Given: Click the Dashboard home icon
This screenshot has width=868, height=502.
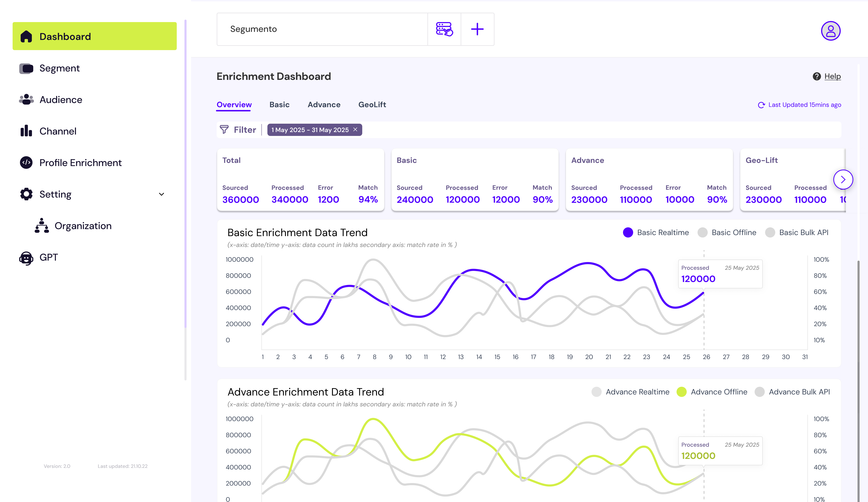Looking at the screenshot, I should coord(26,37).
